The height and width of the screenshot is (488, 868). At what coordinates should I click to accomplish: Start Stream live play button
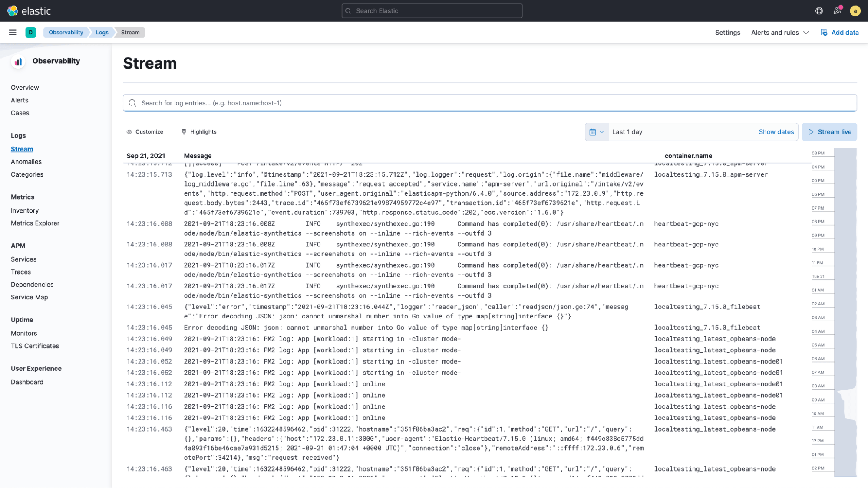[x=829, y=132]
